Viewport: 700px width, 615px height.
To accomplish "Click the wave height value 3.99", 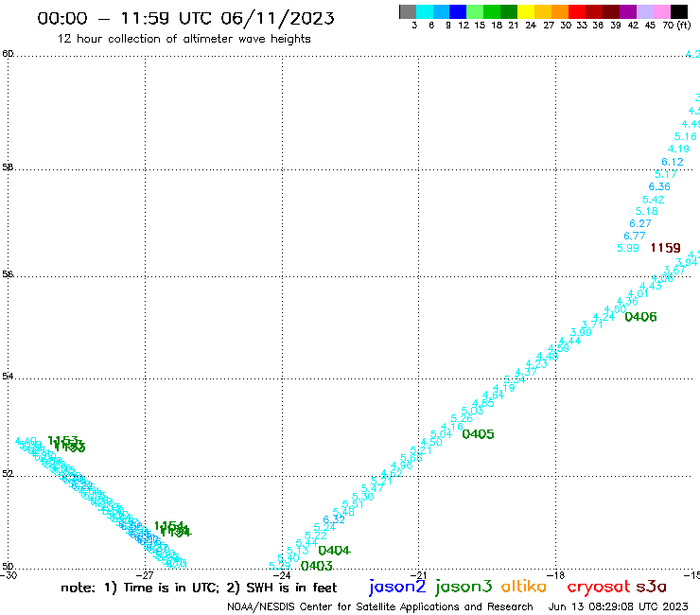I will pos(581,332).
